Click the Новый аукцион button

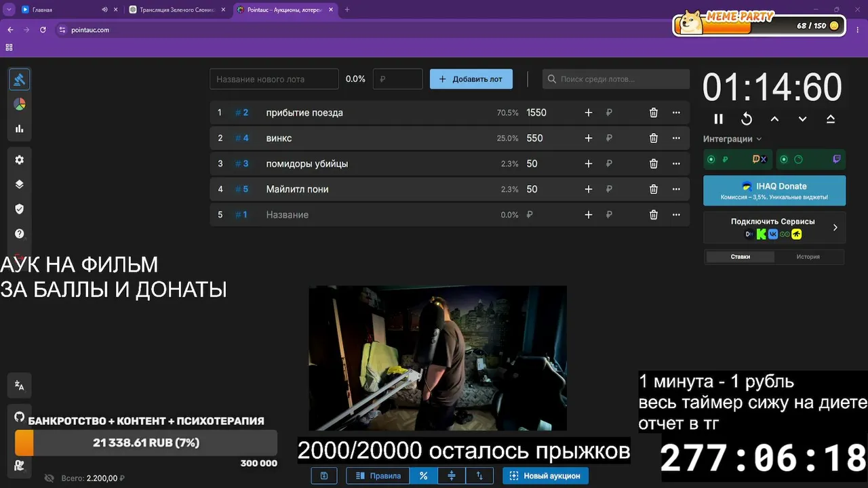click(x=546, y=476)
